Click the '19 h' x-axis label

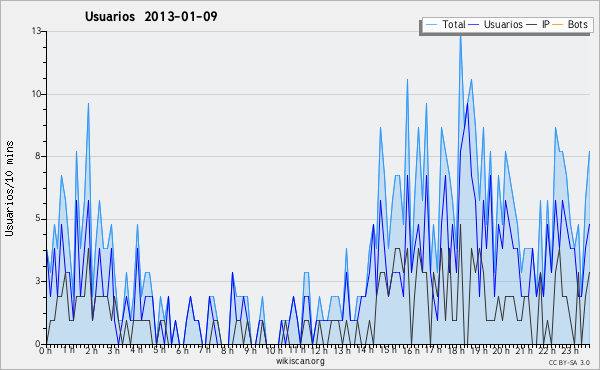tap(478, 351)
